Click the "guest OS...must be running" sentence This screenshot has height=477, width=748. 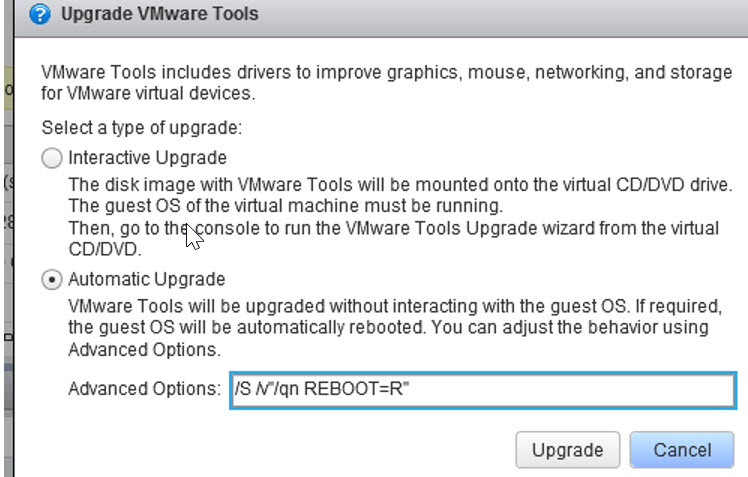click(283, 207)
